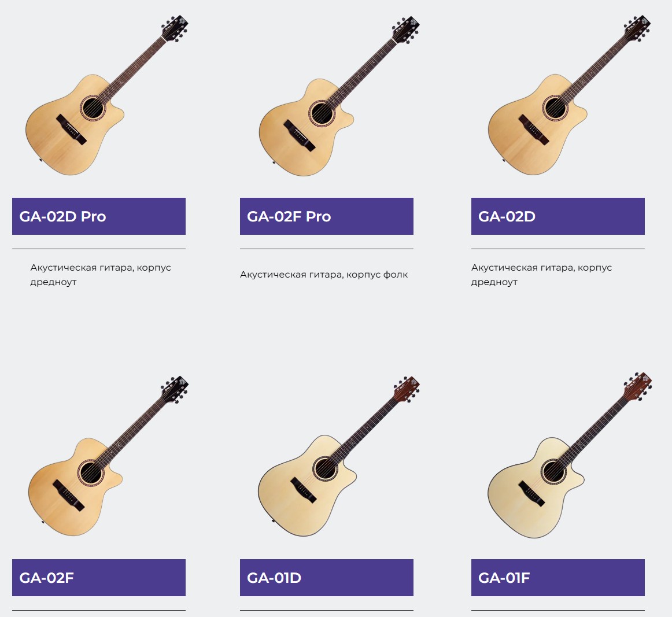
Task: Open the GA-02F Pro title banner
Action: click(x=327, y=216)
